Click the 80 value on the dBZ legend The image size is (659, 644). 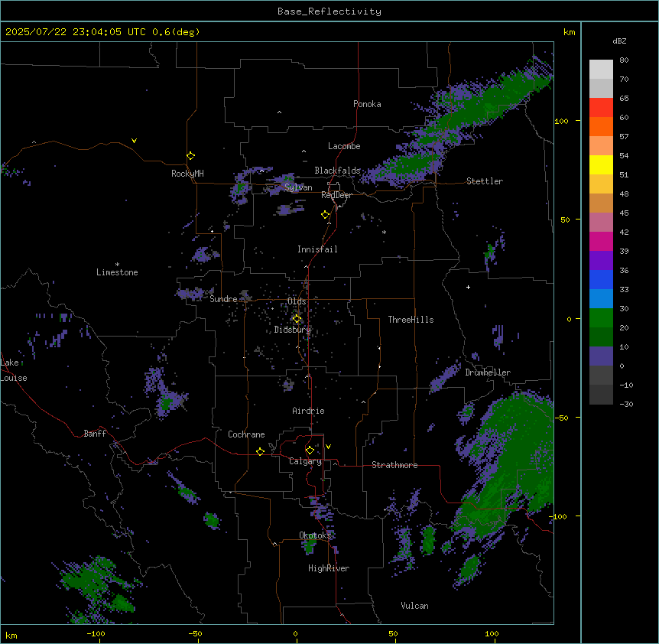click(624, 60)
